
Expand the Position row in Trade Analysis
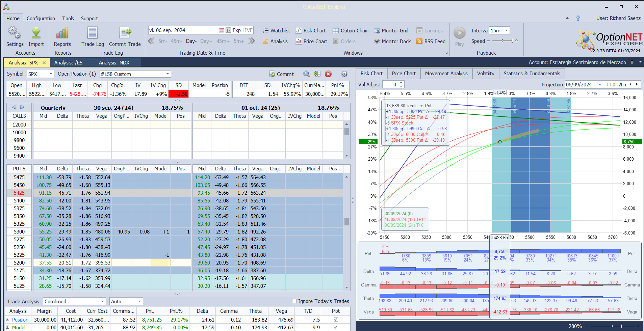[7, 319]
